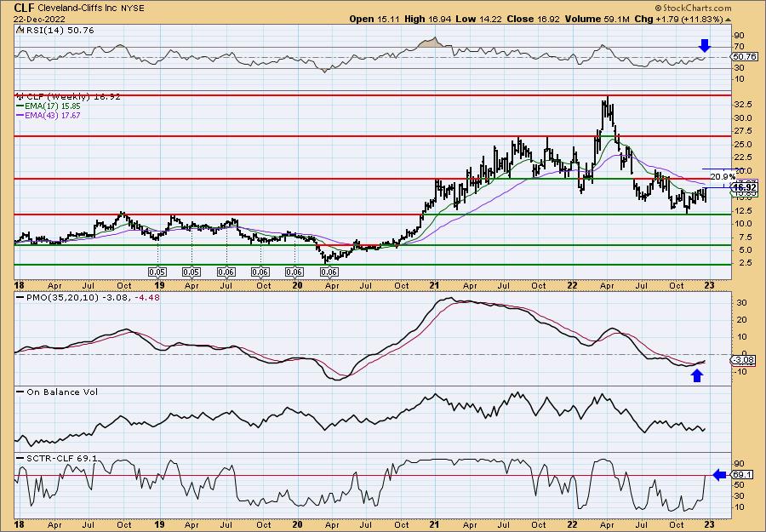Click the On Balance Vol panel label
The width and height of the screenshot is (766, 532).
[x=61, y=392]
